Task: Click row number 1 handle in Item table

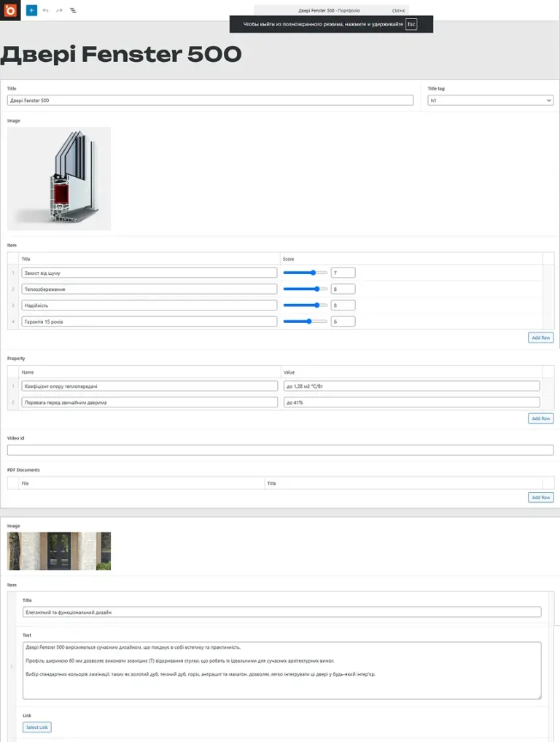Action: [x=13, y=273]
